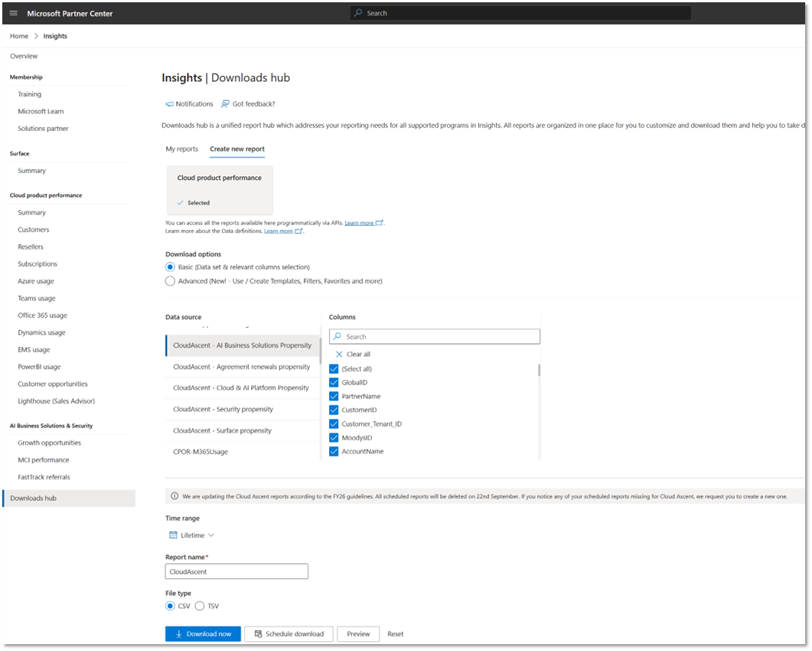Click the calendar icon beside Lifetime
This screenshot has height=651, width=812.
click(173, 535)
